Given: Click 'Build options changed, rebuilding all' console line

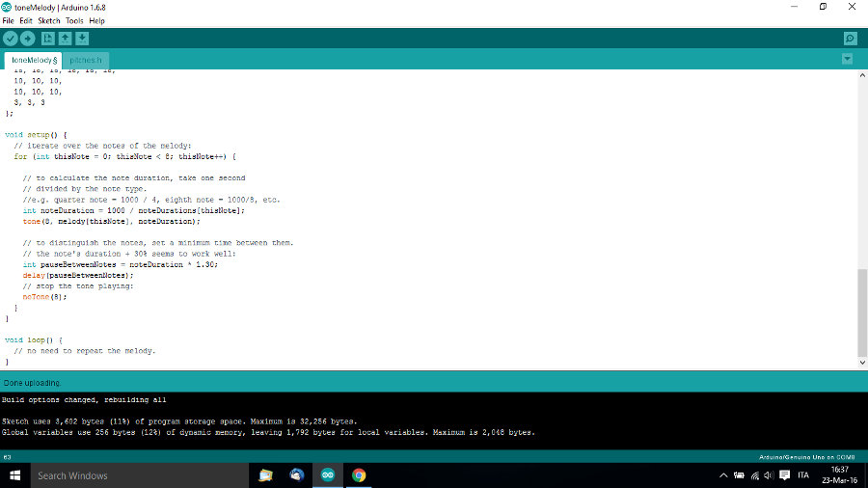Looking at the screenshot, I should 84,399.
